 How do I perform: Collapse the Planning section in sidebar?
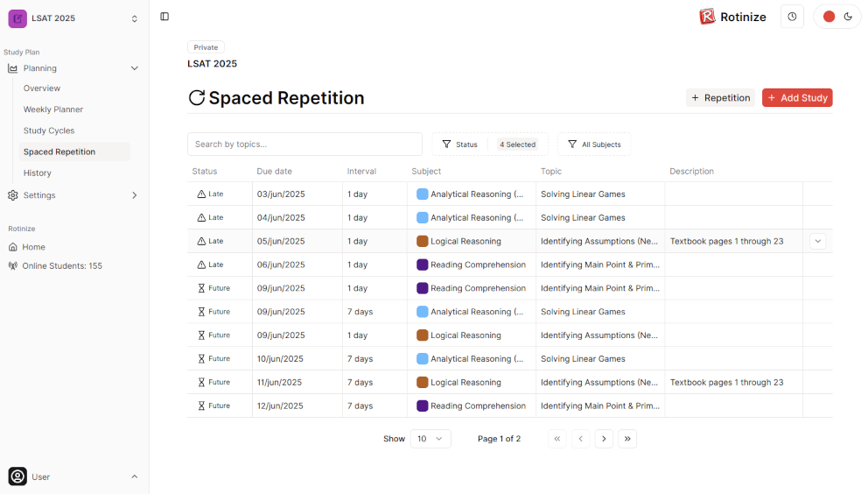(134, 68)
